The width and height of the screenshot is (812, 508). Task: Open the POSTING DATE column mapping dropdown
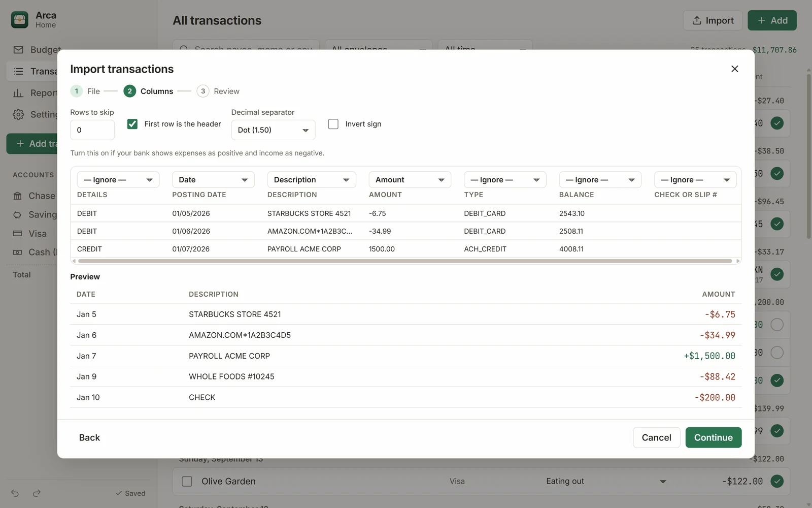[x=213, y=180]
